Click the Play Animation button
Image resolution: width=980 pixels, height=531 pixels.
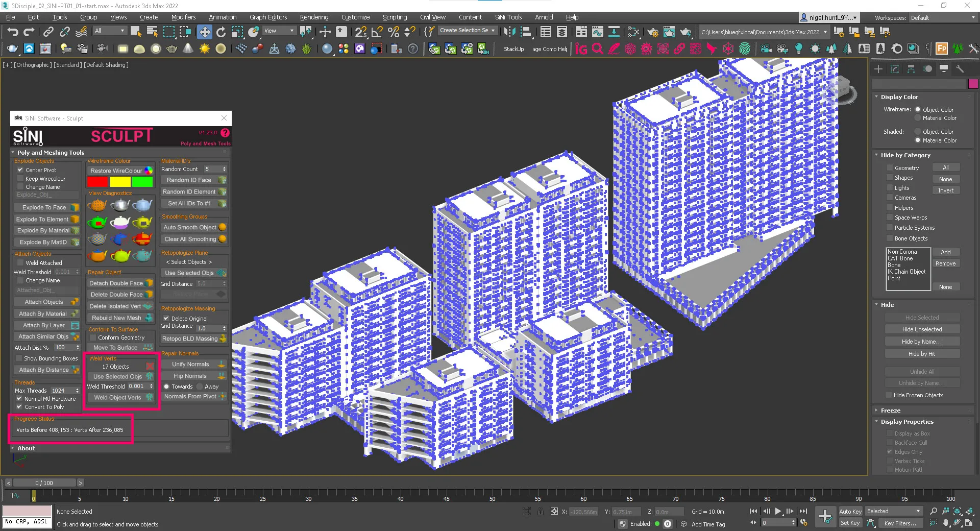click(x=778, y=511)
